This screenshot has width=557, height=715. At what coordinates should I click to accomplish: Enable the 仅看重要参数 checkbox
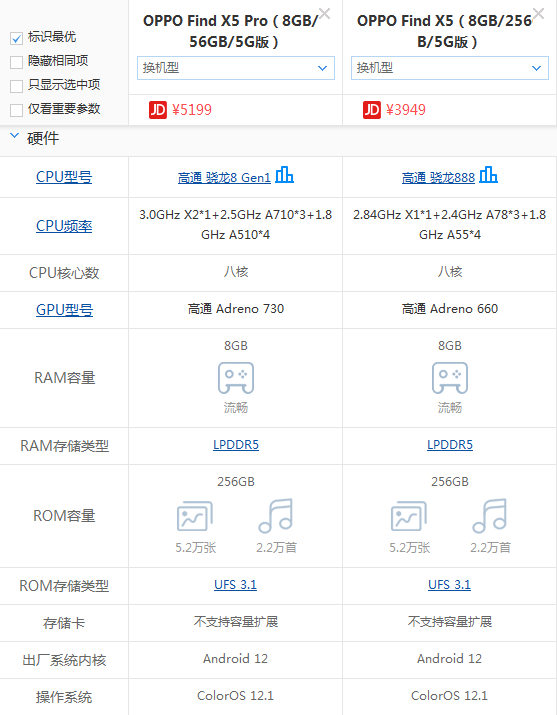[x=16, y=110]
